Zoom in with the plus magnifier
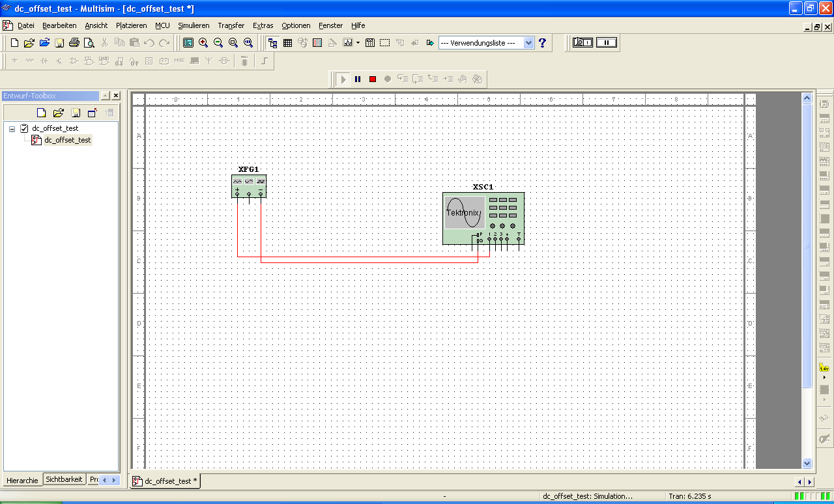The width and height of the screenshot is (834, 504). tap(203, 43)
